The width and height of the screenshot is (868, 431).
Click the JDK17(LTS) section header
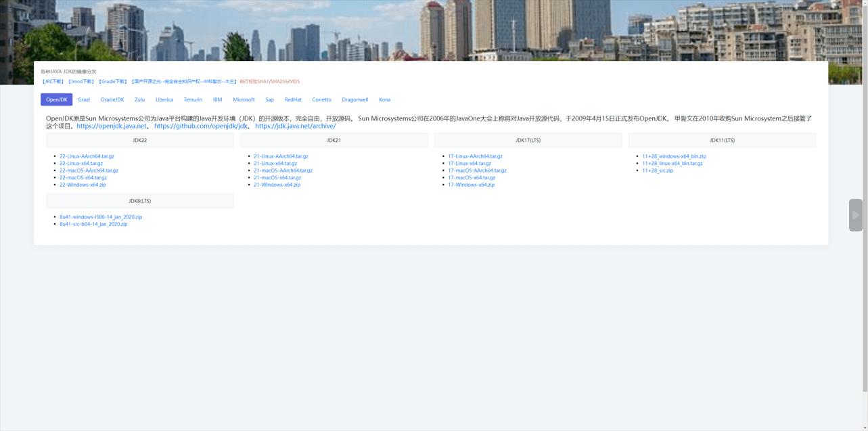click(x=528, y=140)
